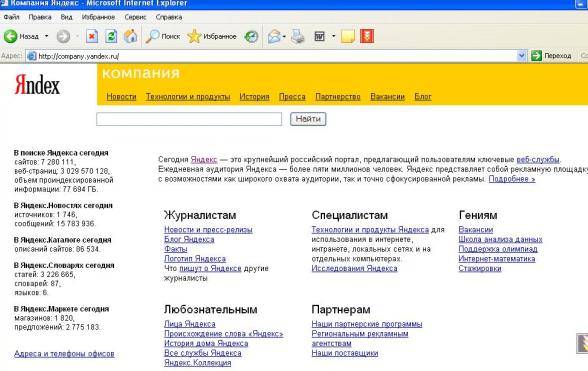Open История дома Яндекса link
Viewport: 588px width, 371px height.
pyautogui.click(x=206, y=343)
